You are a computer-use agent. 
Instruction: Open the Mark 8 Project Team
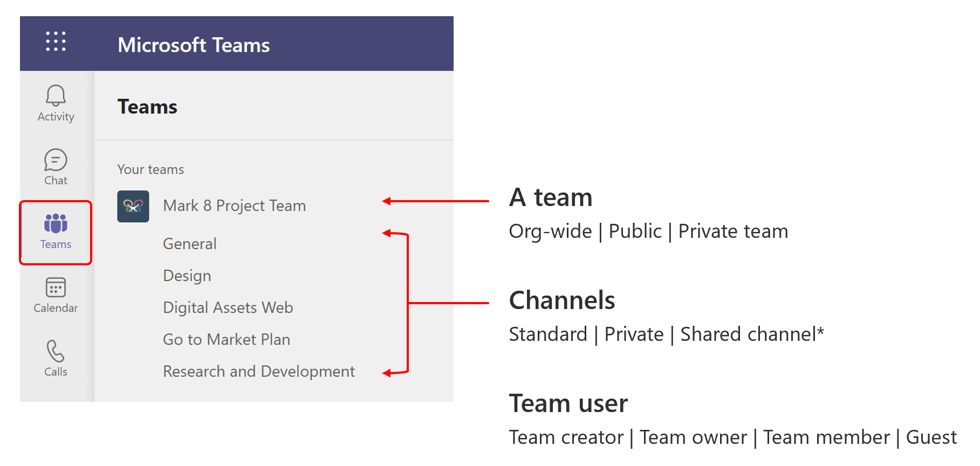tap(234, 205)
